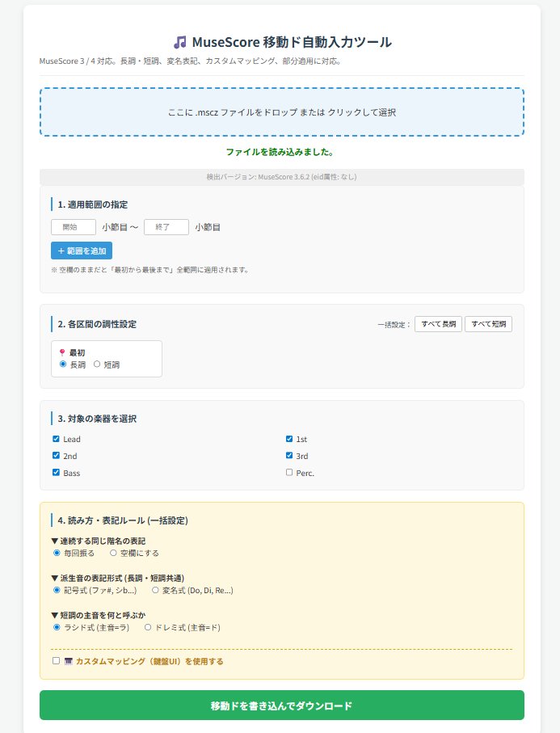Click the 2. 各区間の調性設定 heading

click(x=97, y=324)
